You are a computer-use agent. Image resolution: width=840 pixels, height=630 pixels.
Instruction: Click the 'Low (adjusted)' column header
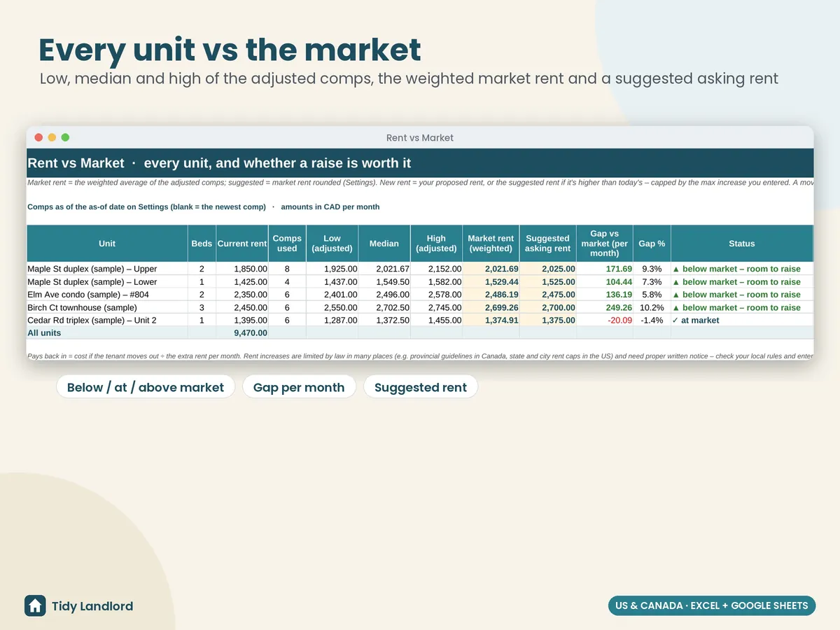[x=332, y=244]
